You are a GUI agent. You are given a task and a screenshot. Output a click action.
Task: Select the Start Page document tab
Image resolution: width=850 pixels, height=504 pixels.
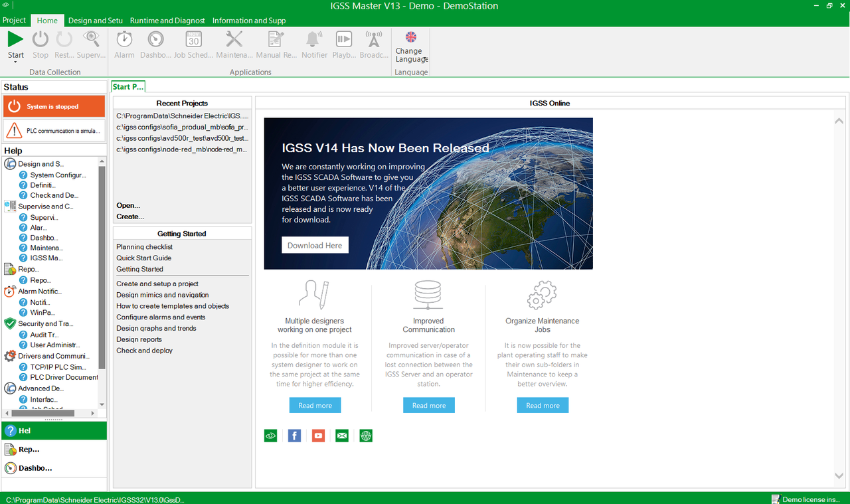127,87
